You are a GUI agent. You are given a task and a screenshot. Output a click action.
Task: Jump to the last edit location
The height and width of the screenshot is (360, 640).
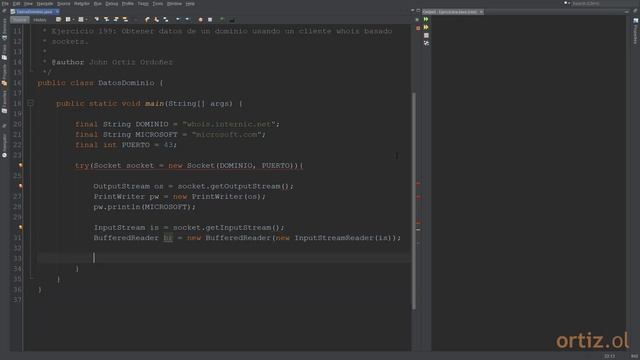pos(58,20)
